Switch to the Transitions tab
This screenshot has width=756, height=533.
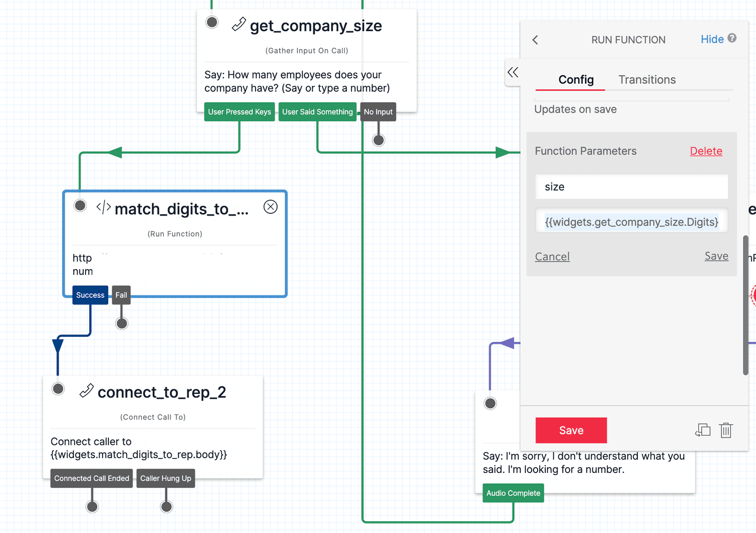pos(646,79)
